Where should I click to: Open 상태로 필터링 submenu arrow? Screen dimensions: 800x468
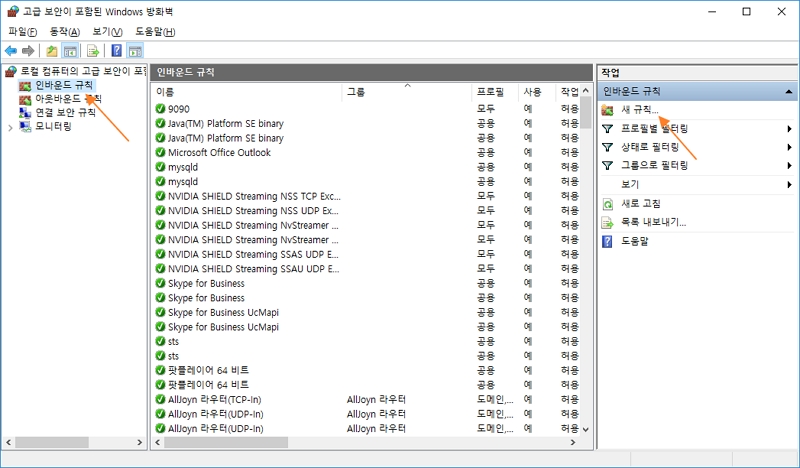tap(789, 147)
